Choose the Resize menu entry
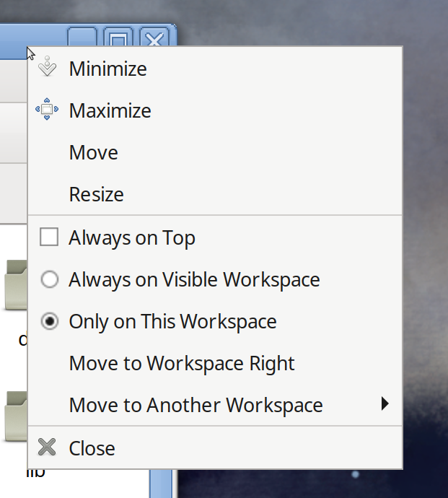The image size is (448, 498). click(215, 194)
